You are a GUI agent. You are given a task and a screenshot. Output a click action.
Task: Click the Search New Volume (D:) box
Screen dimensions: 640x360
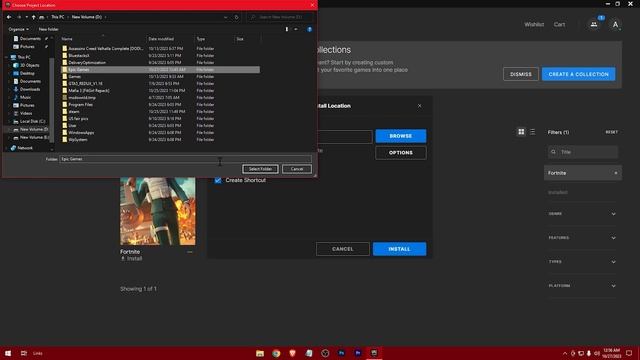tap(281, 17)
